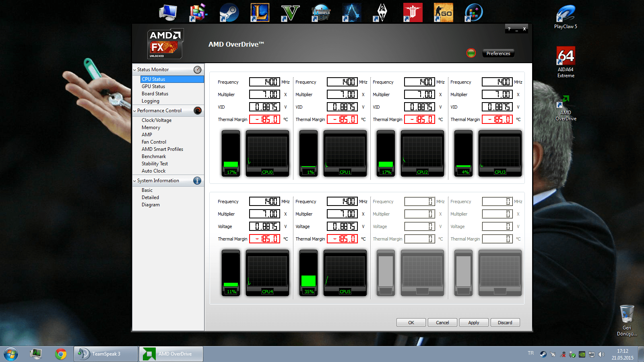The width and height of the screenshot is (644, 362).
Task: Click the CPU0 usage history graph
Action: coord(267,153)
